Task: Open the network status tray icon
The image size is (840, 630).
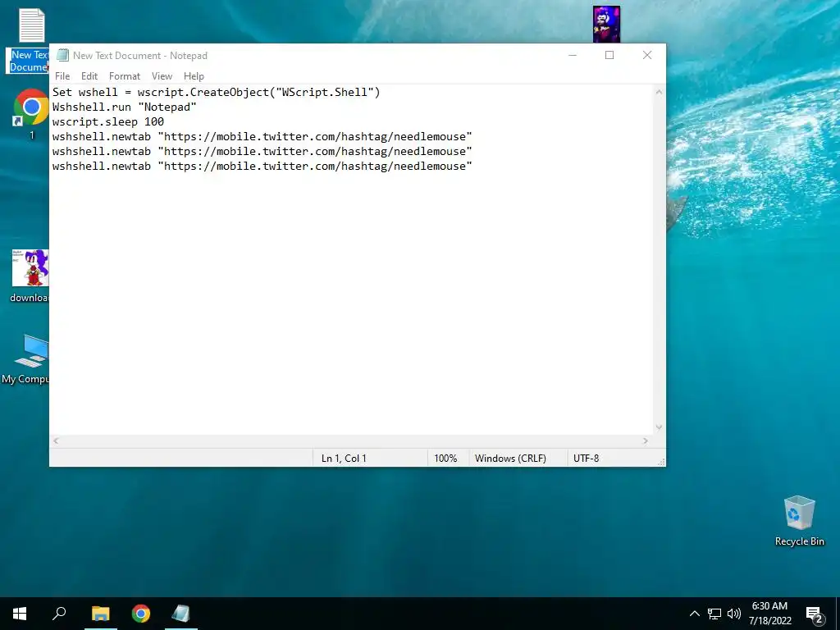Action: (714, 614)
